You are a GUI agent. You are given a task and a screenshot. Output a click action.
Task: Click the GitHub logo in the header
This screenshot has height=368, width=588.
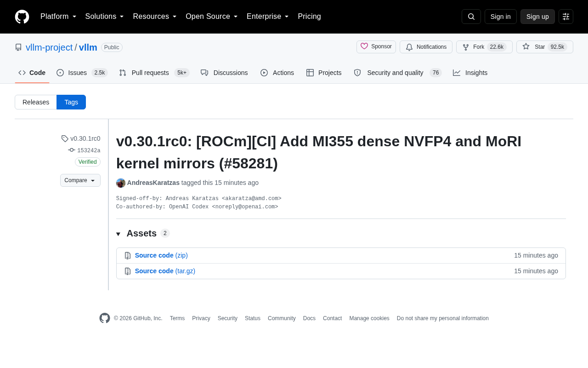click(22, 17)
